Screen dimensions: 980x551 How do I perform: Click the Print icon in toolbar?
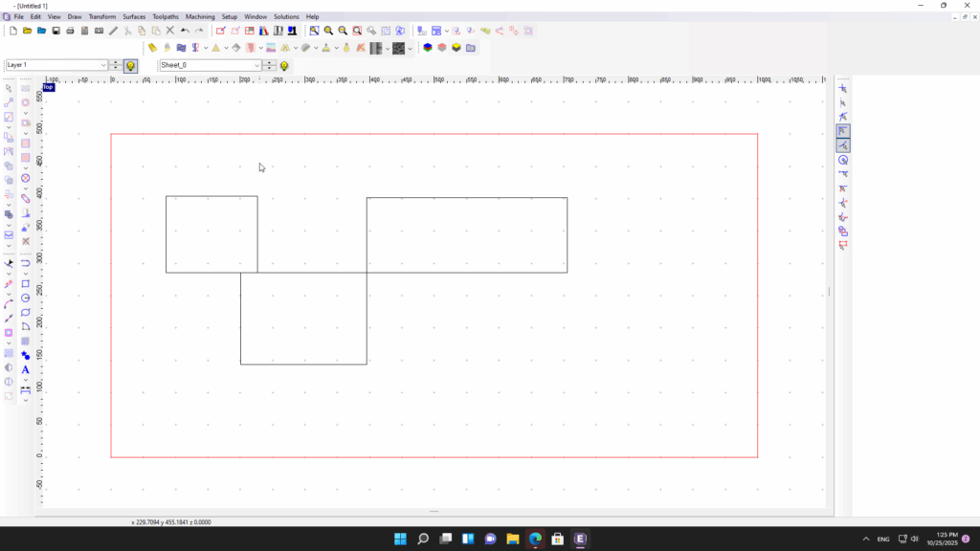tap(71, 31)
